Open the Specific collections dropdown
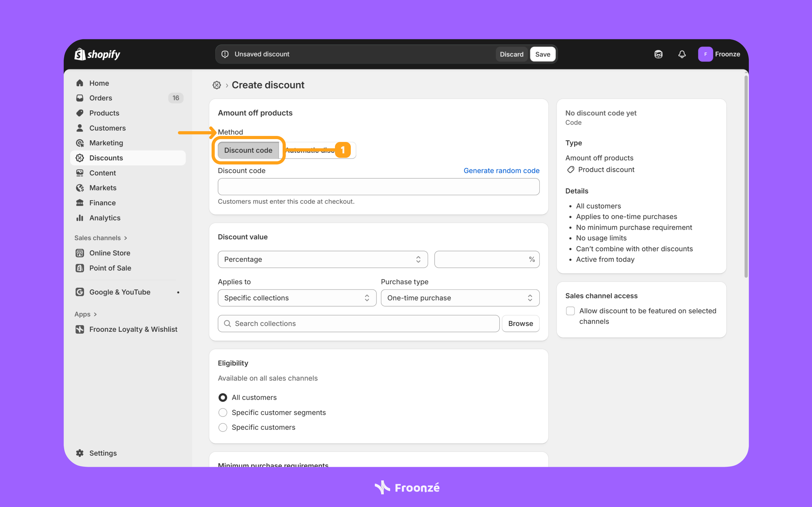Viewport: 812px width, 507px height. (x=297, y=298)
